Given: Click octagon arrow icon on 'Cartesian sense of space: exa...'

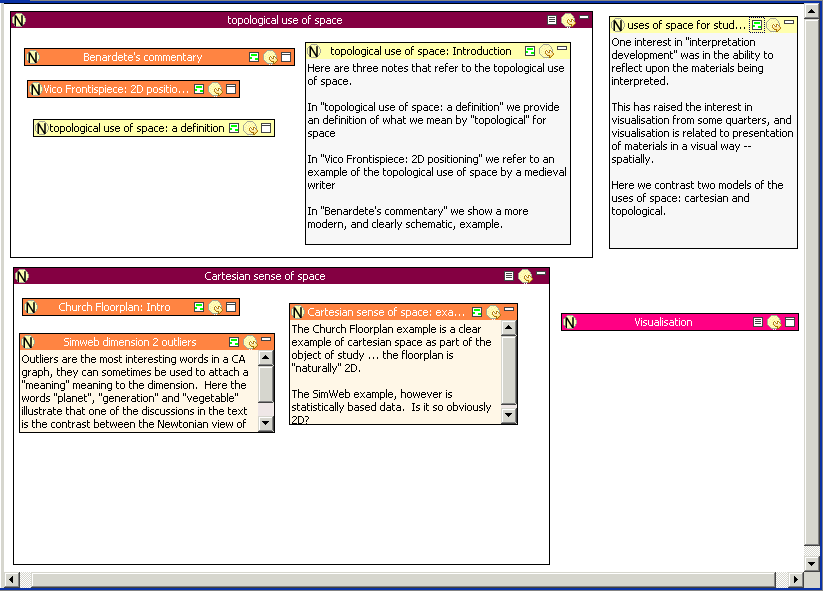Looking at the screenshot, I should [493, 312].
